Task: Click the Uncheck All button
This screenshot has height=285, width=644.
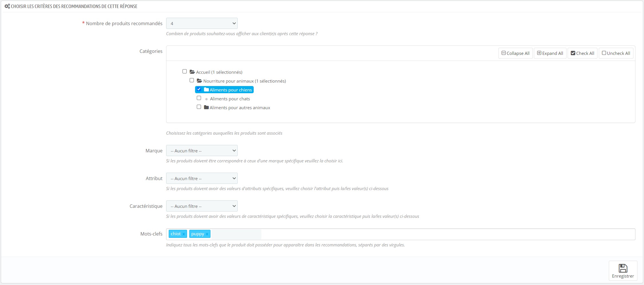Action: point(616,53)
